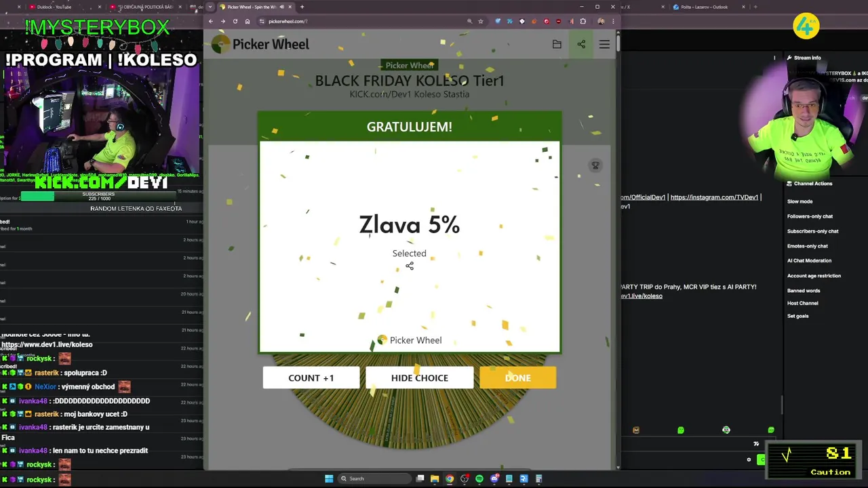Click the HIDE CHOICE button

pos(419,378)
